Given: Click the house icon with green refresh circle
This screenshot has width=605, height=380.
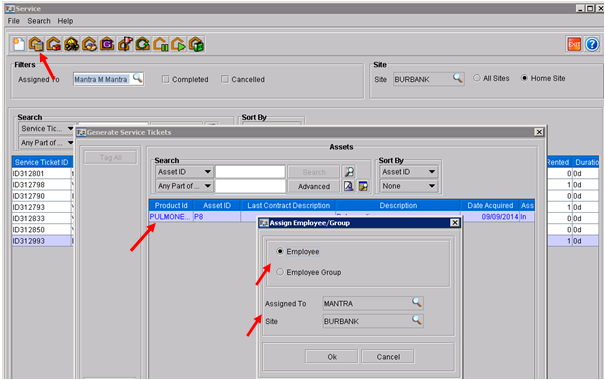Looking at the screenshot, I should [x=142, y=44].
